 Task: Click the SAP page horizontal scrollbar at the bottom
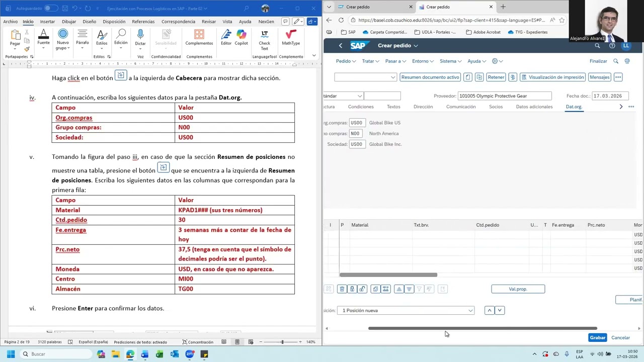pyautogui.click(x=482, y=328)
